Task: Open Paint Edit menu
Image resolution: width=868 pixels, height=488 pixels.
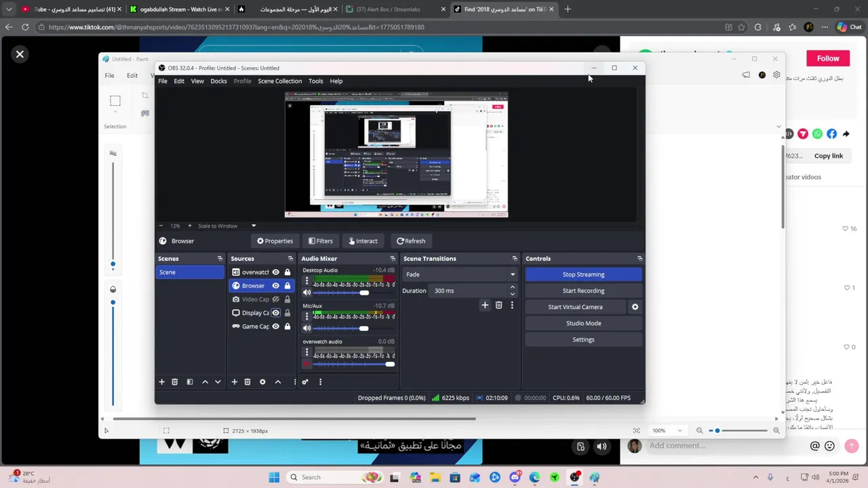Action: [132, 75]
